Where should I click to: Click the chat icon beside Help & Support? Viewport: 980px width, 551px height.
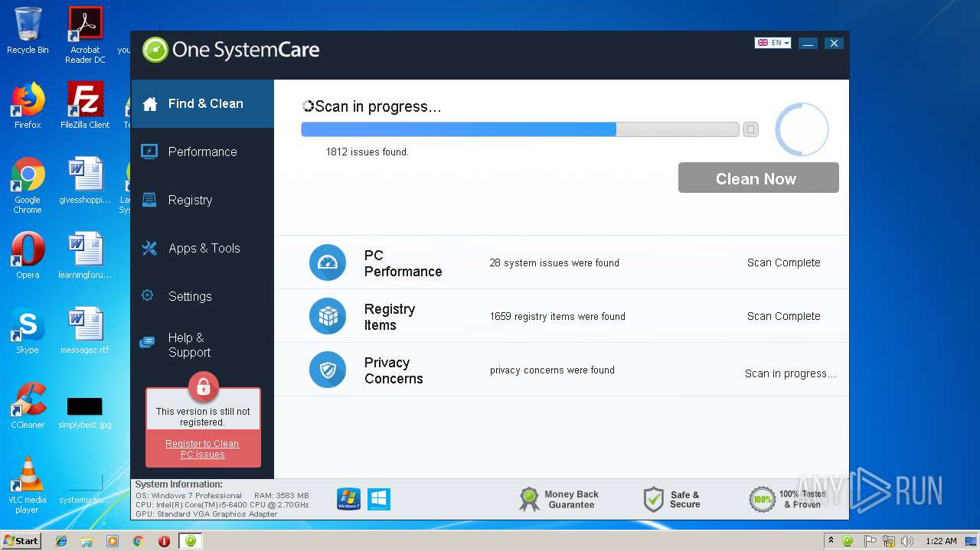coord(148,343)
